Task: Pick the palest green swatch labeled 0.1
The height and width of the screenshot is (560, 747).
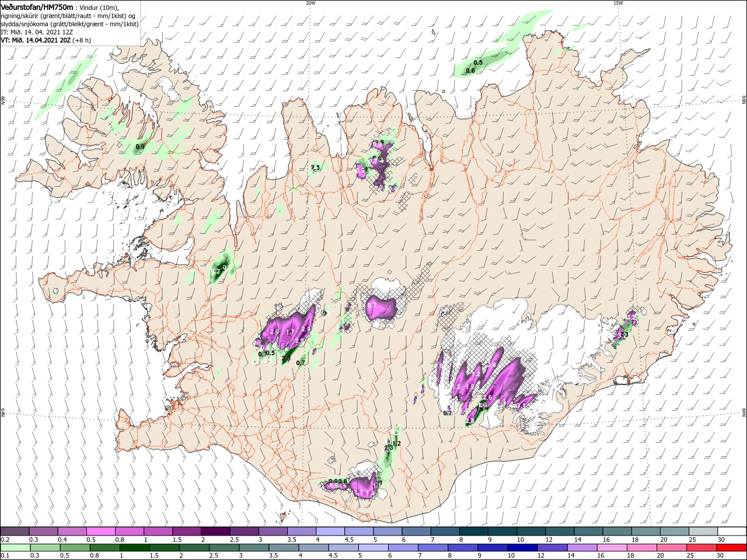Action: pyautogui.click(x=15, y=548)
